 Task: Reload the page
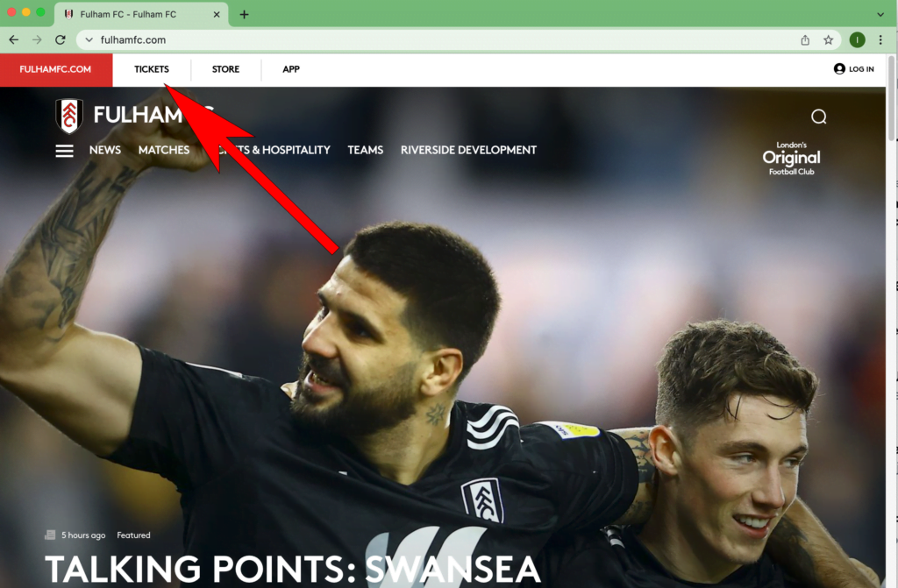[x=61, y=39]
